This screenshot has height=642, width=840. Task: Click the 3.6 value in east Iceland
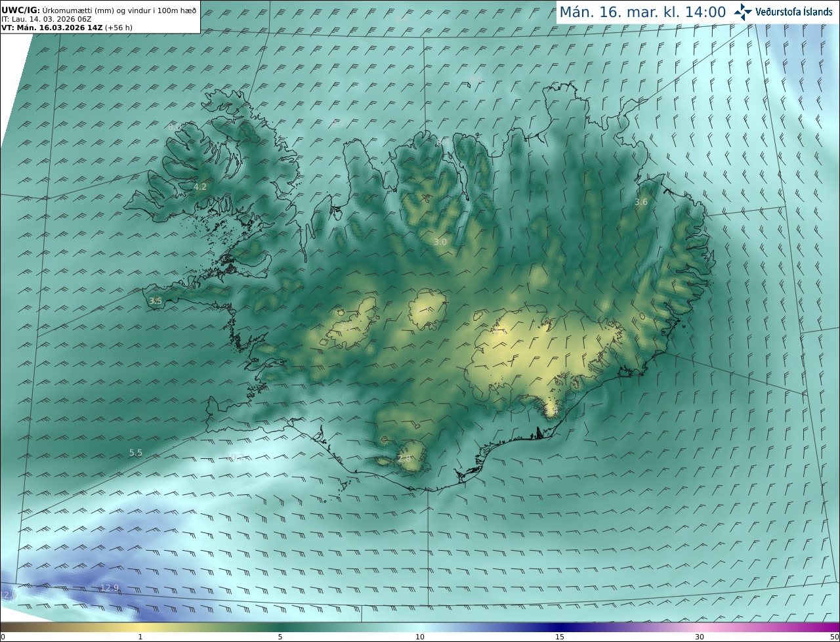coord(641,202)
